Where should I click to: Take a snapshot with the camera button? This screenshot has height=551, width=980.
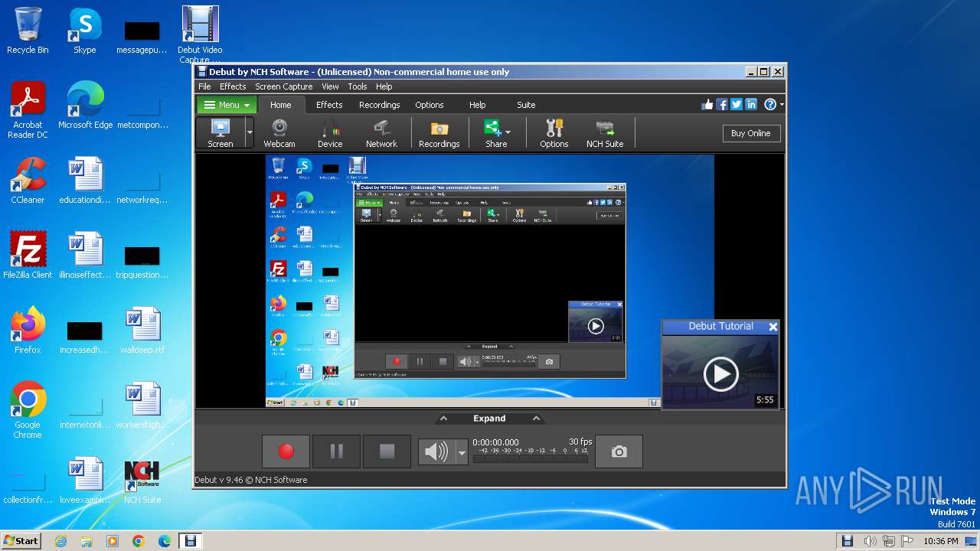click(x=619, y=452)
